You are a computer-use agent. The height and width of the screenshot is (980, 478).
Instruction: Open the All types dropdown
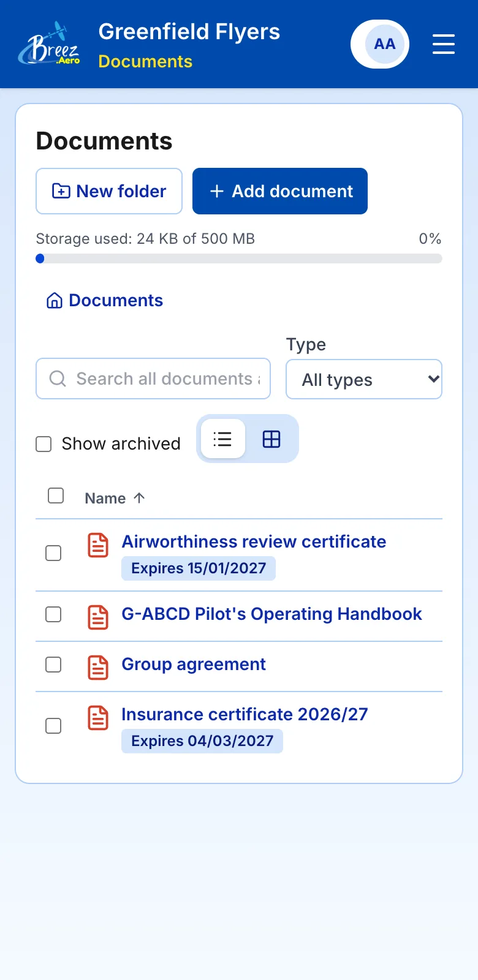pos(364,379)
